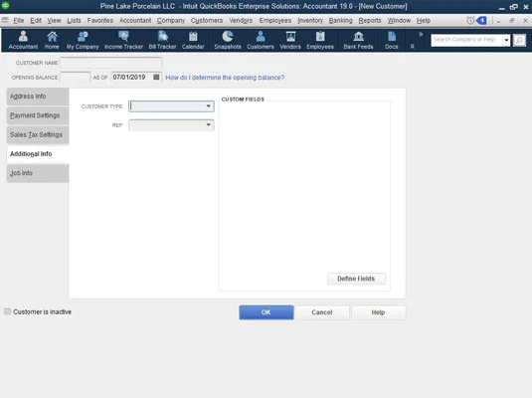Viewport: 532px width, 398px height.
Task: Open Vendors menu in menu bar
Action: click(x=241, y=20)
